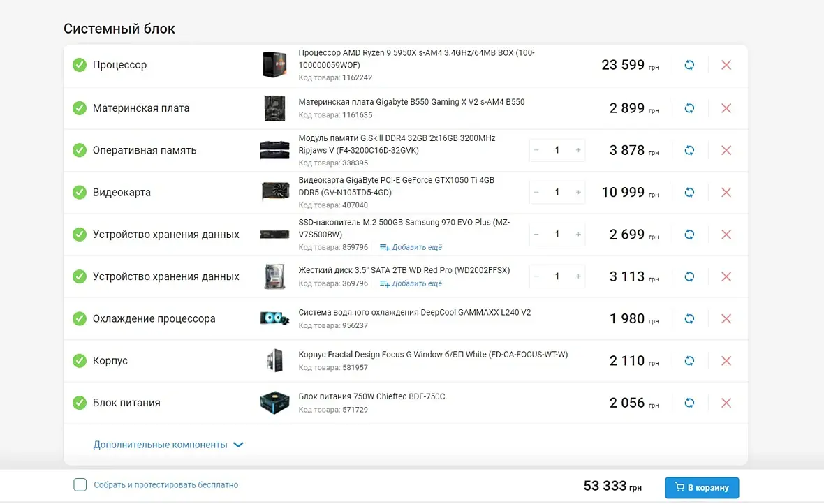Click the Fractal Design case thumbnail
824x504 pixels.
click(x=275, y=360)
